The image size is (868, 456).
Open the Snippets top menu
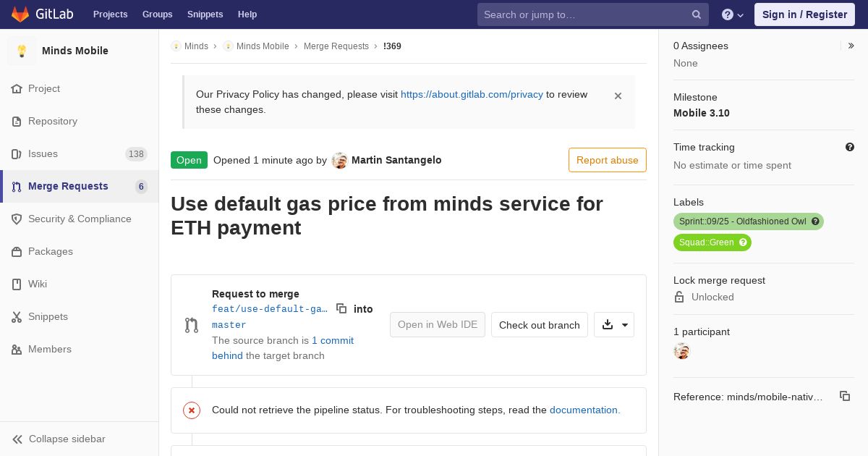205,14
